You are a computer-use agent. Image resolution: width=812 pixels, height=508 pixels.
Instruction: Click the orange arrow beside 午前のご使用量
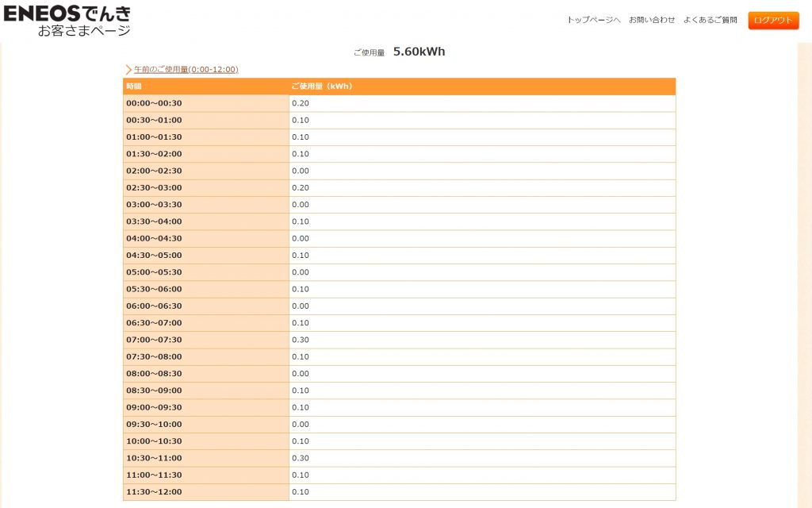[x=128, y=70]
